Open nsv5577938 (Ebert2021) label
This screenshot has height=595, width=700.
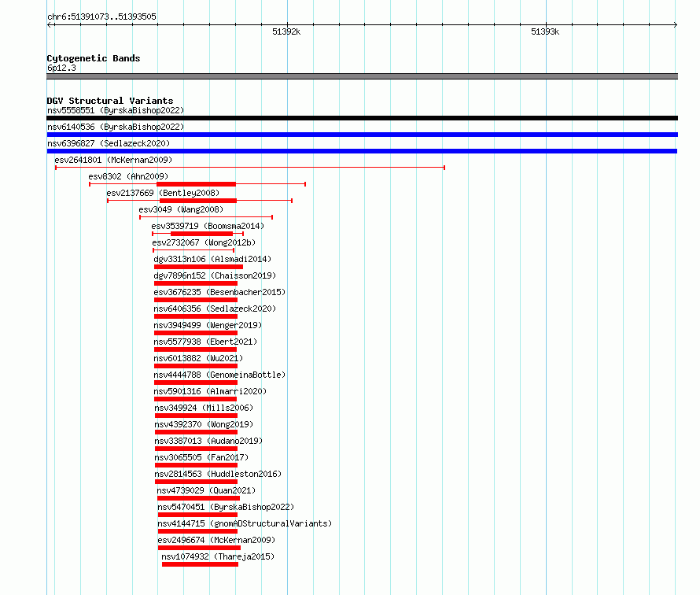pyautogui.click(x=205, y=342)
